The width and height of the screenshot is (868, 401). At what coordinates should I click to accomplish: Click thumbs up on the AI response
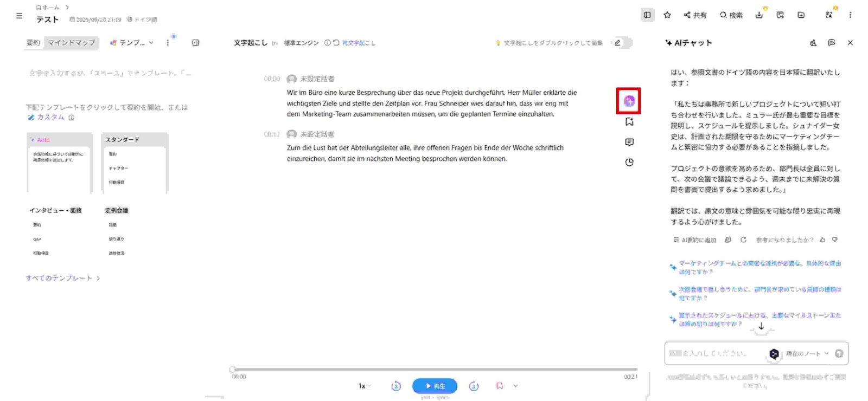click(822, 240)
